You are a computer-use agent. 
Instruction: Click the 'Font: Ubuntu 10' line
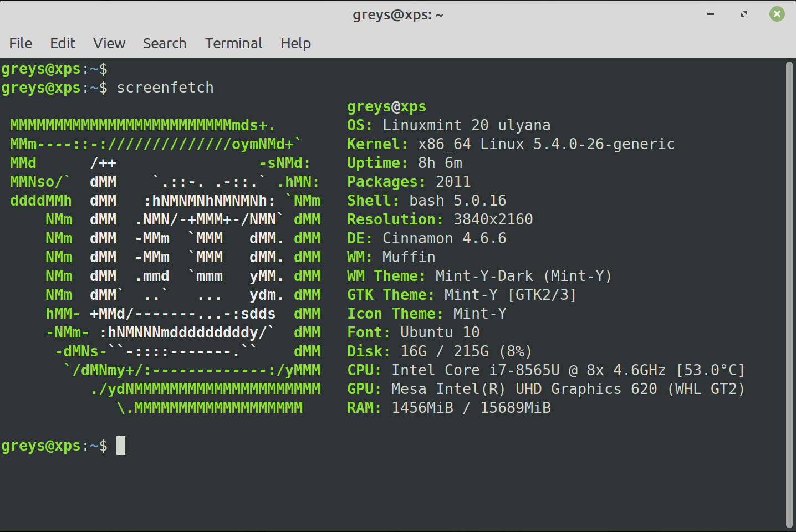click(414, 332)
